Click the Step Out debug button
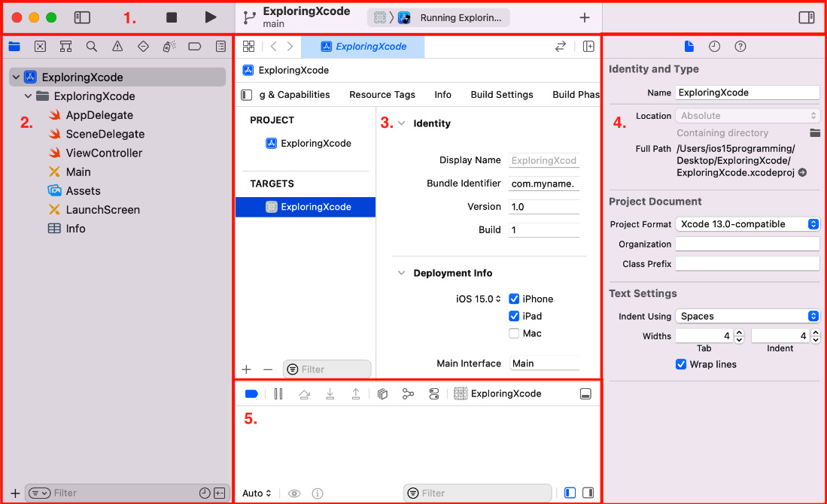 tap(356, 394)
